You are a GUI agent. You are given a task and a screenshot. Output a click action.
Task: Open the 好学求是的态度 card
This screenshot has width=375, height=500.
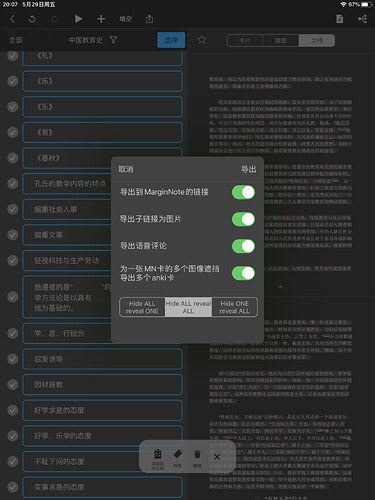pos(102,410)
